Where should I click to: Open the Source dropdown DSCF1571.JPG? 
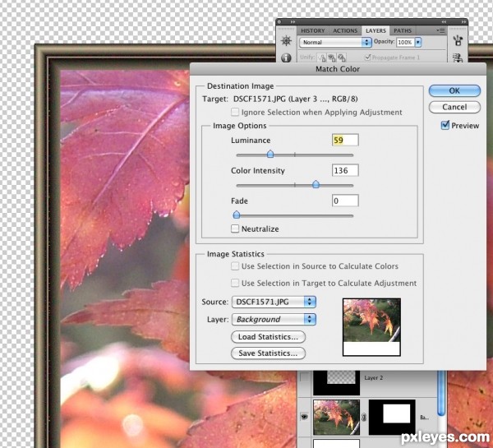click(274, 302)
